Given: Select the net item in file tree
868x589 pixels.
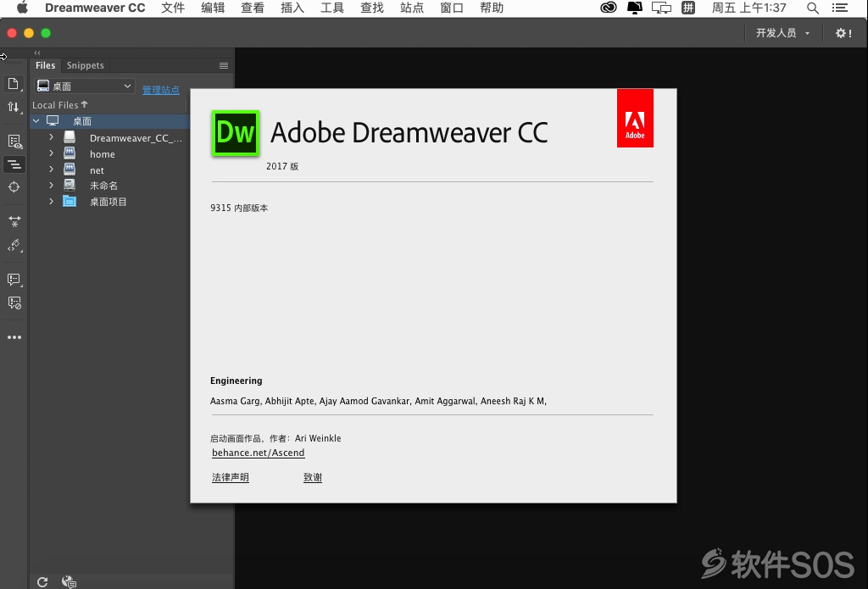Looking at the screenshot, I should click(x=97, y=170).
